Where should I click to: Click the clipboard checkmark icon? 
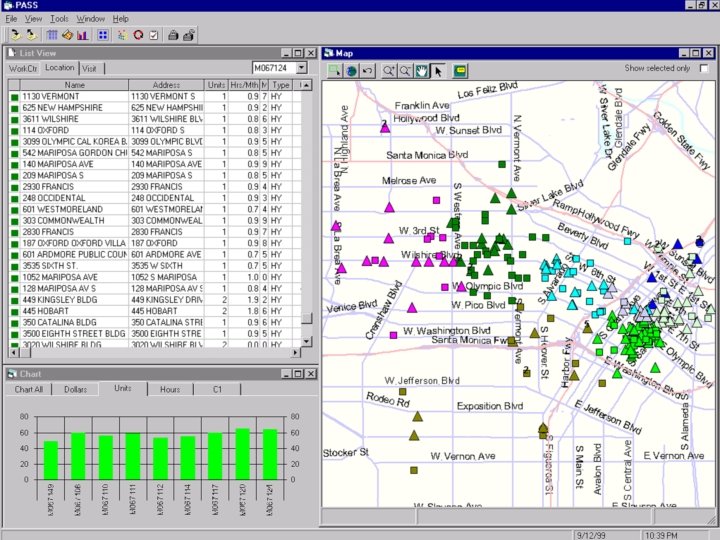click(x=154, y=35)
